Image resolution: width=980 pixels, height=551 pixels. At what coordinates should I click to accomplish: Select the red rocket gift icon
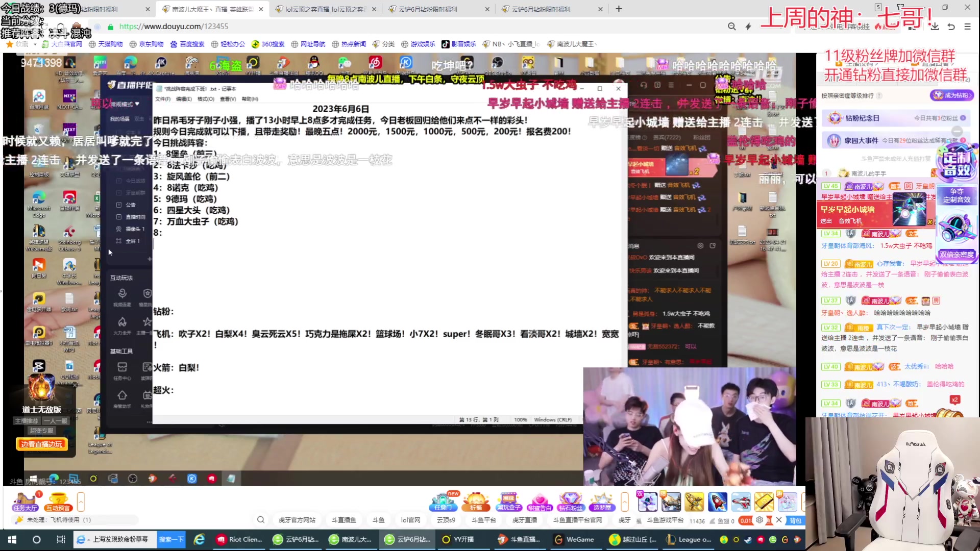coord(718,502)
